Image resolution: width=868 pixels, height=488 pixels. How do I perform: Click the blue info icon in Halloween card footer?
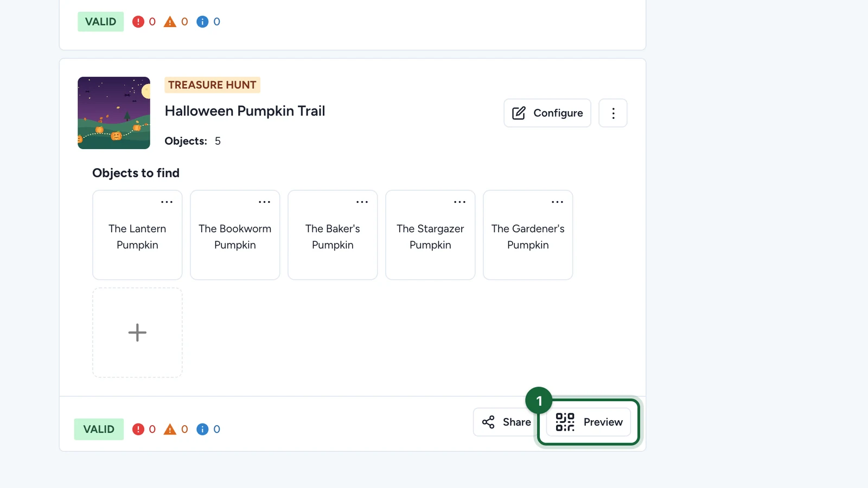(202, 429)
